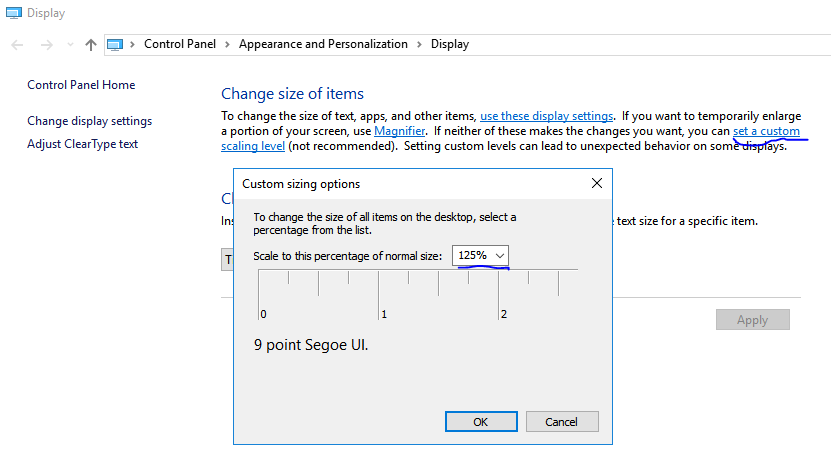
Task: Click the Forward navigation arrow
Action: pos(47,45)
